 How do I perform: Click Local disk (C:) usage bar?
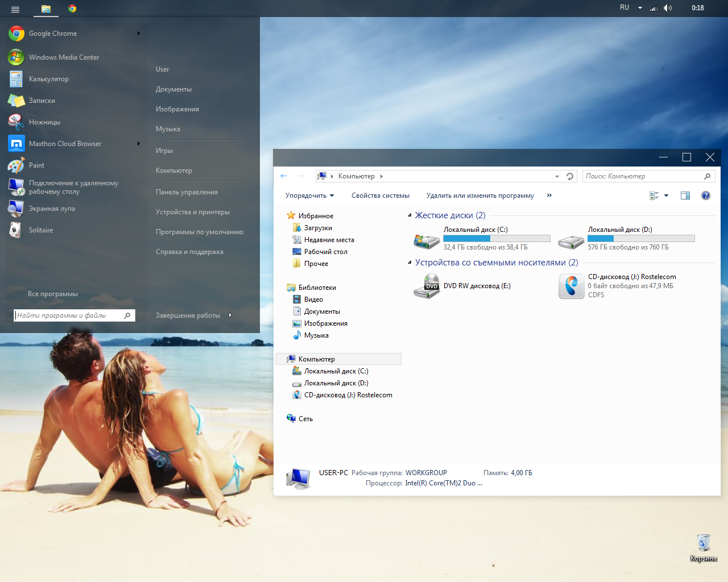click(497, 239)
